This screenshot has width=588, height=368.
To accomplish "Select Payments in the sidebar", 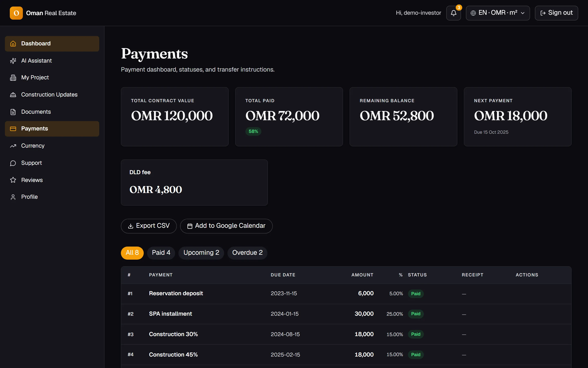I will (52, 129).
